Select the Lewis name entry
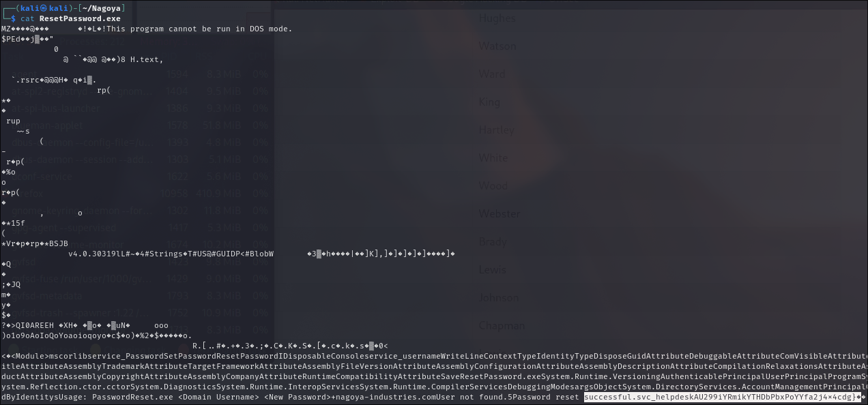 coord(493,269)
